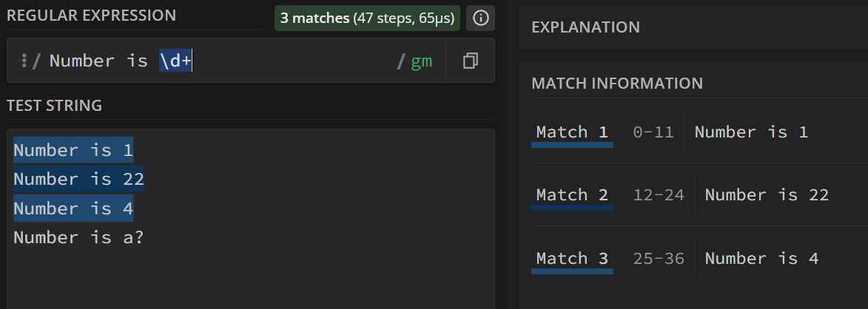Screen dimensions: 868x309
Task: Open the delimiter options dots icon
Action: pos(24,61)
